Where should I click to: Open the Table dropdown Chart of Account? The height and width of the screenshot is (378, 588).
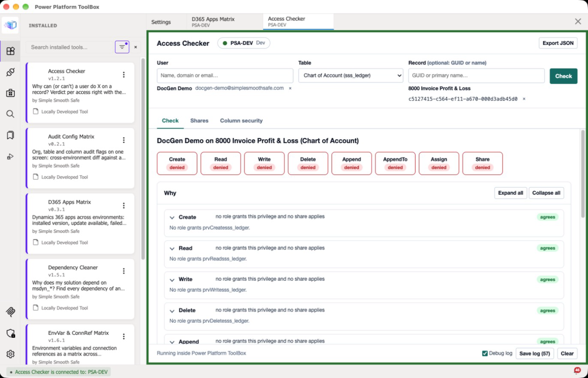point(351,76)
